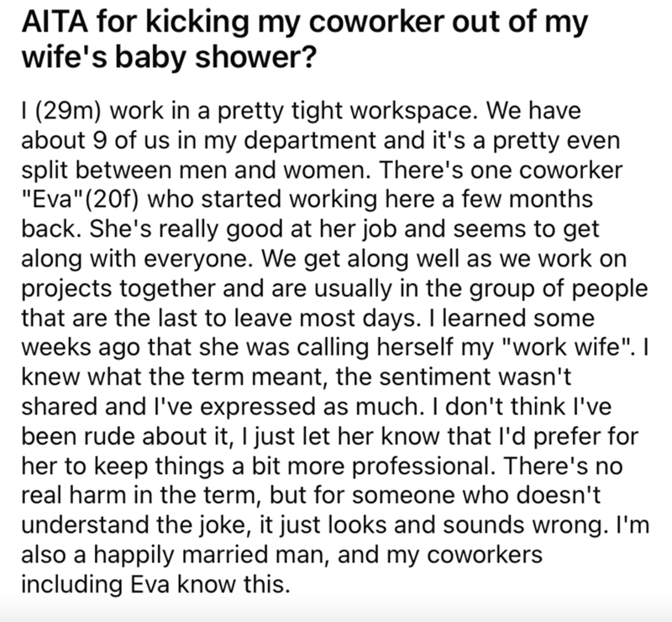Click the "(29m)" age tag in first line
The image size is (672, 622).
click(x=53, y=112)
